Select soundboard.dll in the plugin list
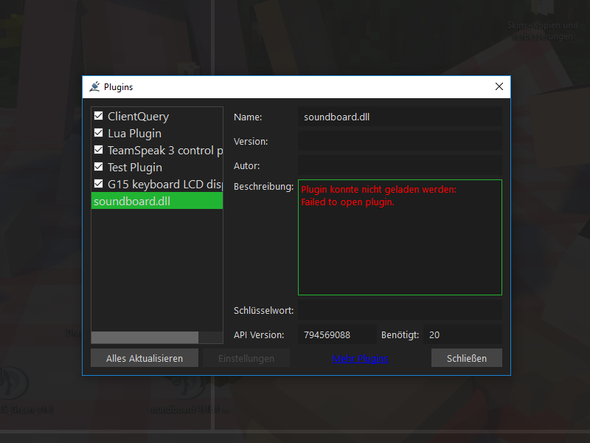Screen dimensions: 590x443 pyautogui.click(x=157, y=201)
